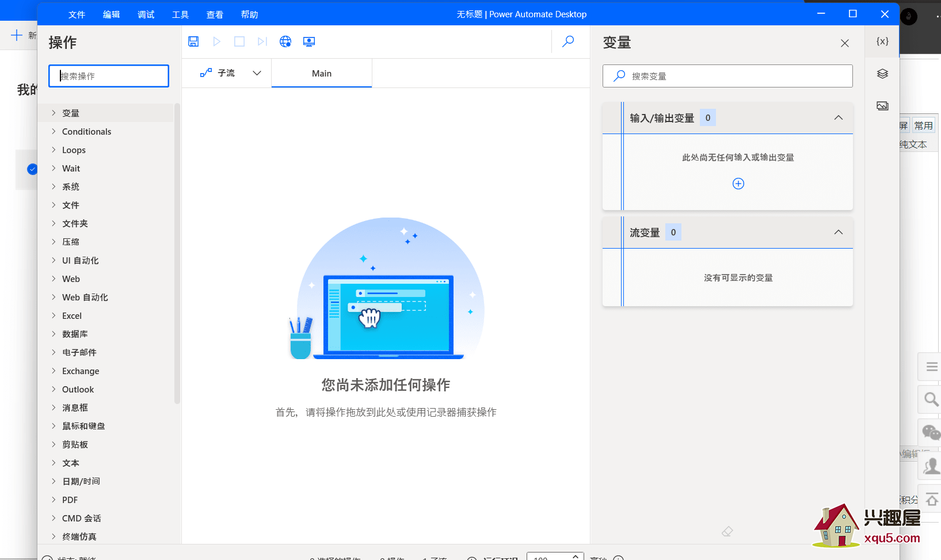Viewport: 941px width, 560px height.
Task: Close the 变量 variables panel
Action: coord(845,43)
